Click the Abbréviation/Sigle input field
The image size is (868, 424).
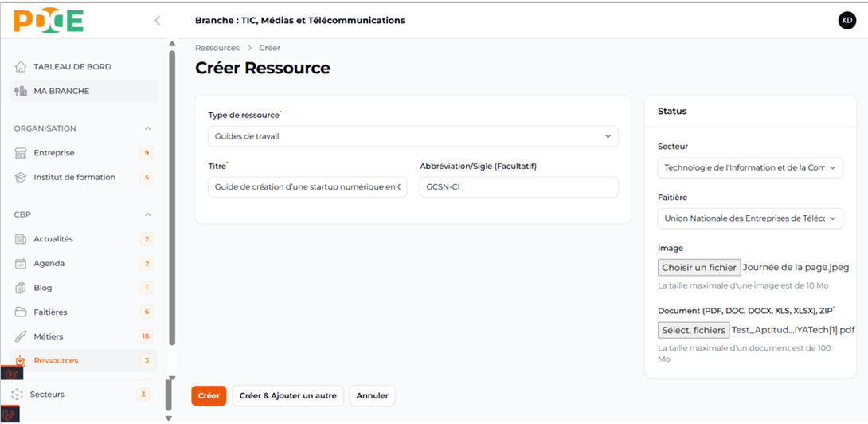tap(518, 187)
